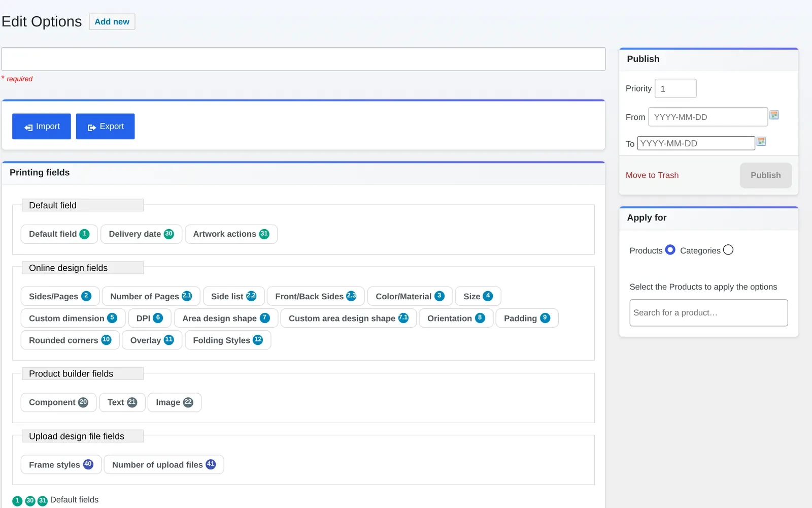Add the DPI field
This screenshot has width=812, height=508.
[x=150, y=319]
